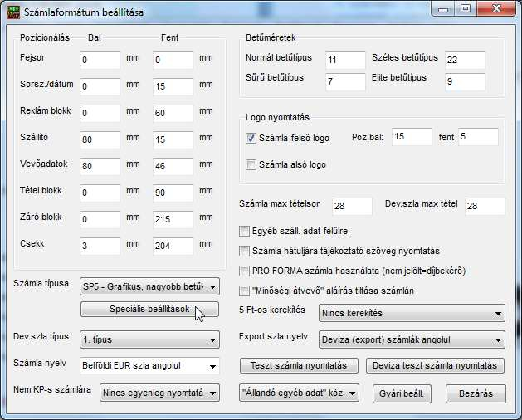Click Záró blokk Fent field showing 215
The width and height of the screenshot is (522, 420).
point(173,219)
